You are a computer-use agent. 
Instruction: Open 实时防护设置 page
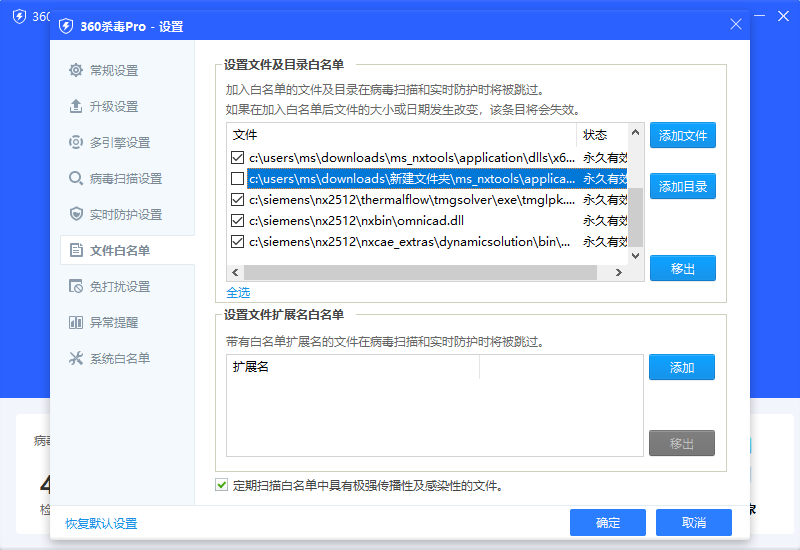(x=127, y=214)
